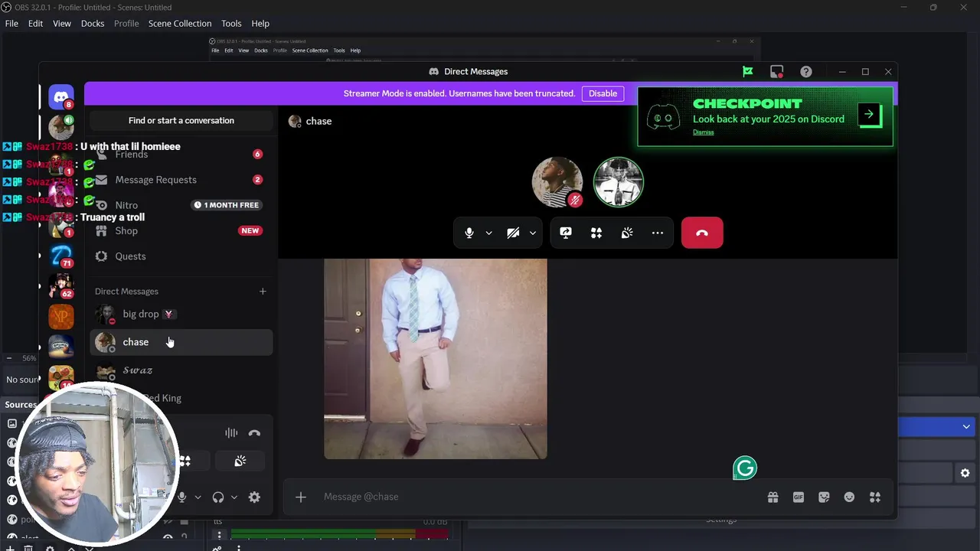Open OBS Tools menu
This screenshot has width=980, height=551.
click(231, 23)
